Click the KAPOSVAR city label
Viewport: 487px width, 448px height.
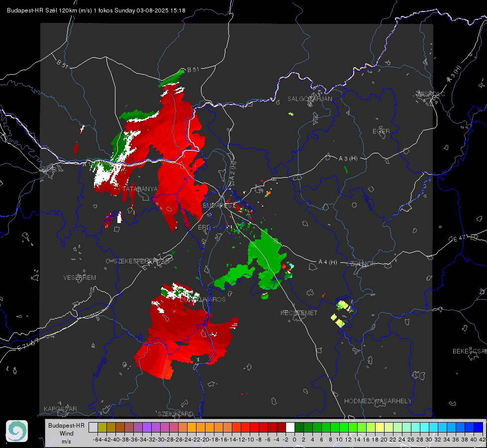60,409
